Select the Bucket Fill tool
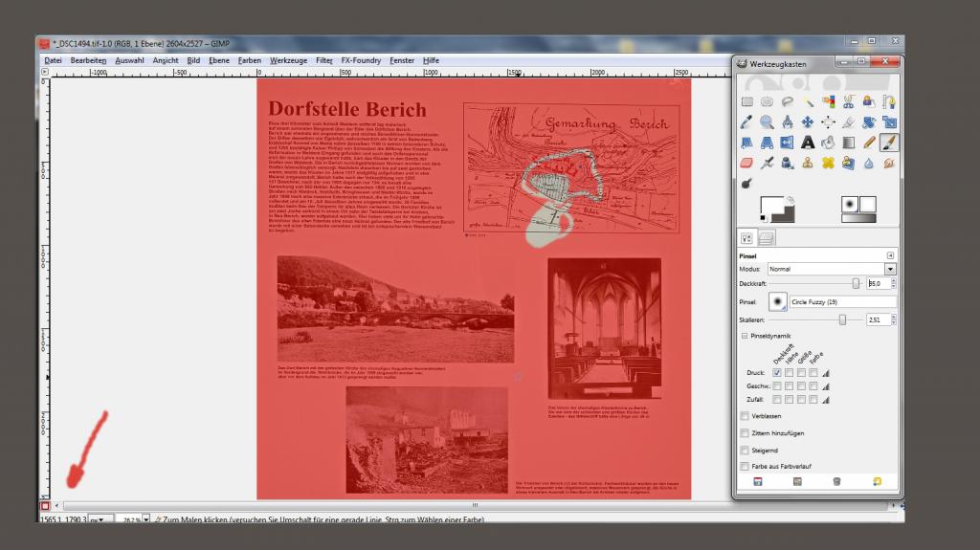980x550 pixels. coord(828,143)
